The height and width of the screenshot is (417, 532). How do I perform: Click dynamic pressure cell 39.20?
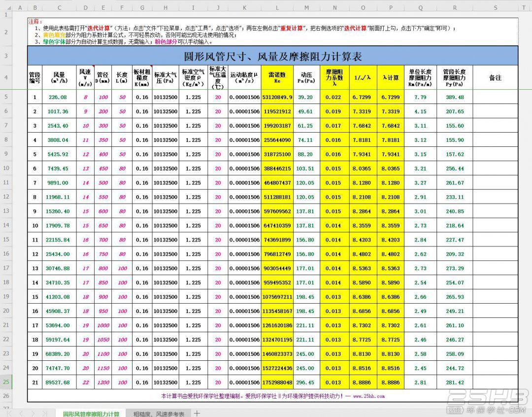coord(307,97)
